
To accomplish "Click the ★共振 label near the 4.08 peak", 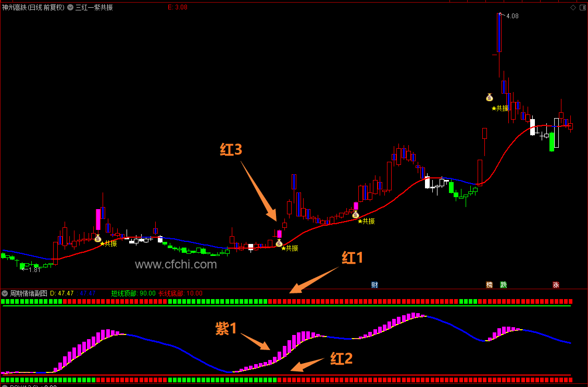I will [501, 108].
